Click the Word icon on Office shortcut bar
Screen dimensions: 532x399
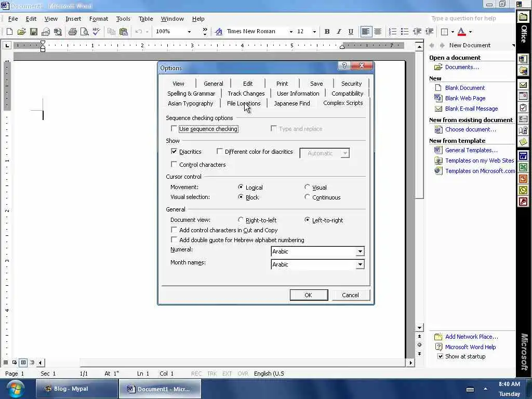coord(523,156)
